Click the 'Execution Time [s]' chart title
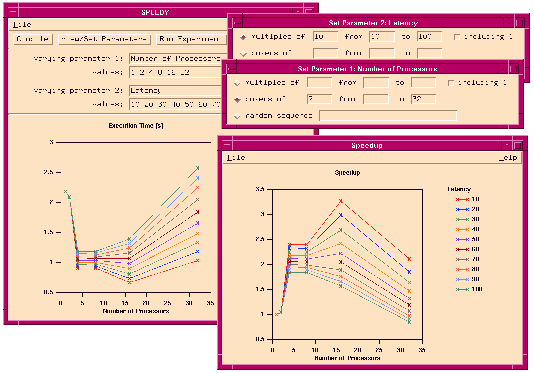 click(136, 126)
